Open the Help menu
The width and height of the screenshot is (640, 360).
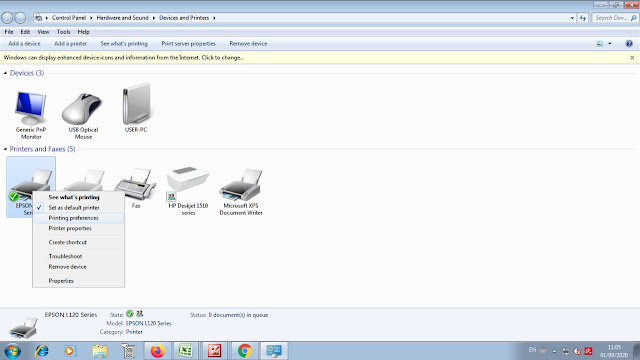[x=83, y=32]
